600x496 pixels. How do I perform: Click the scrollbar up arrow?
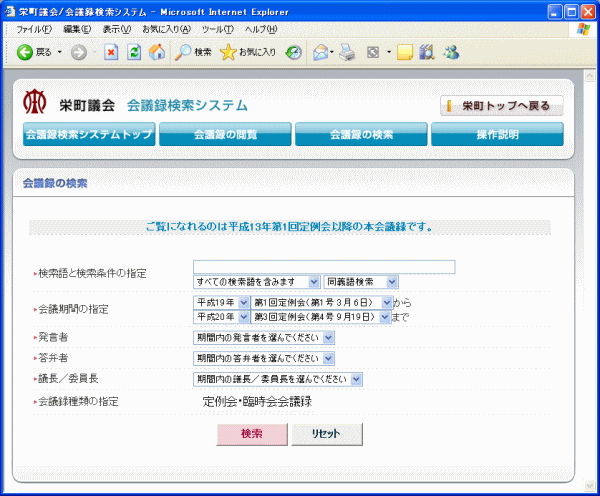tap(590, 76)
